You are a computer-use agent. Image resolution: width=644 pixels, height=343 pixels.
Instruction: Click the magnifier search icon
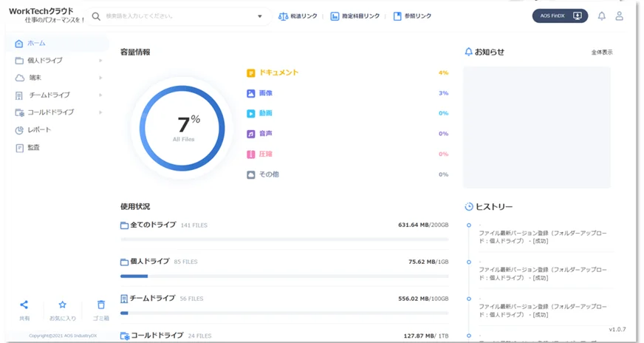point(96,16)
